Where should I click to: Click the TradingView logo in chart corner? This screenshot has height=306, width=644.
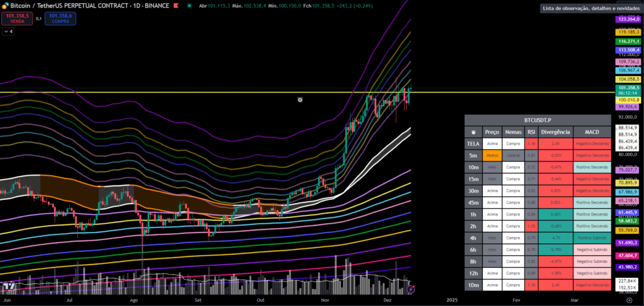(9, 287)
